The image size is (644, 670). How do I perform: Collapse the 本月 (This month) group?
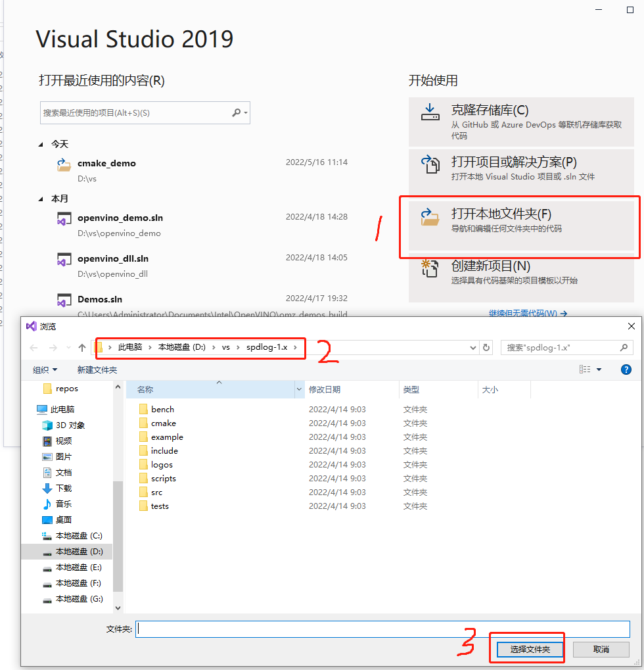(41, 199)
